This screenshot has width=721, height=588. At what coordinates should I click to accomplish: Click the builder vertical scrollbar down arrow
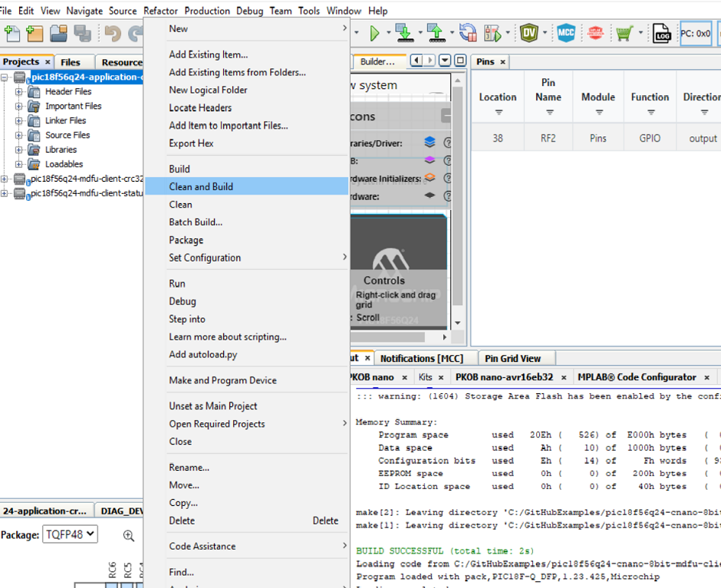pyautogui.click(x=457, y=323)
